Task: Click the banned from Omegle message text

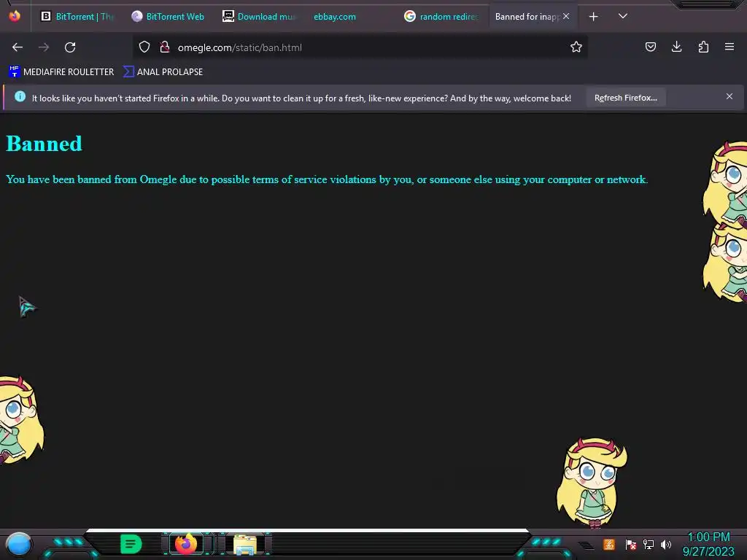Action: [x=327, y=179]
